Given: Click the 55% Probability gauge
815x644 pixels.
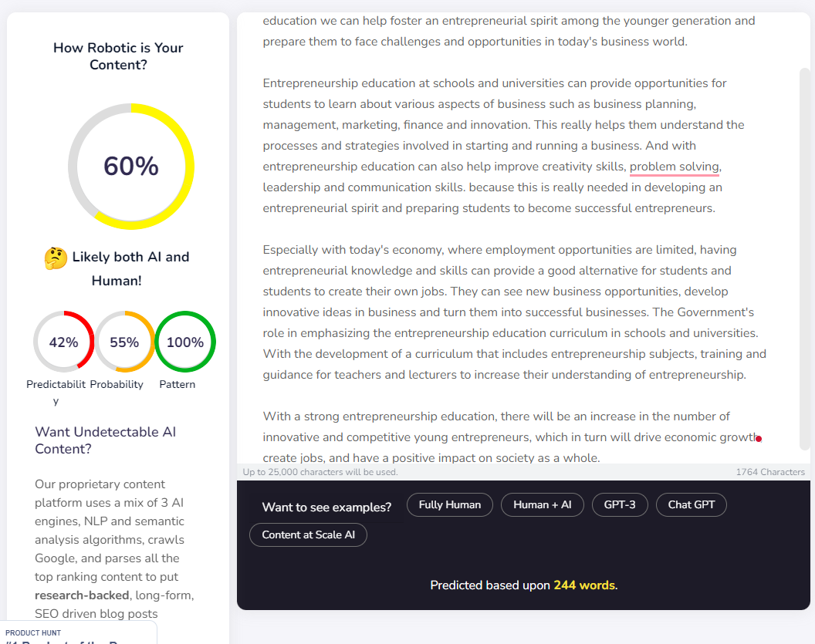Looking at the screenshot, I should 125,342.
